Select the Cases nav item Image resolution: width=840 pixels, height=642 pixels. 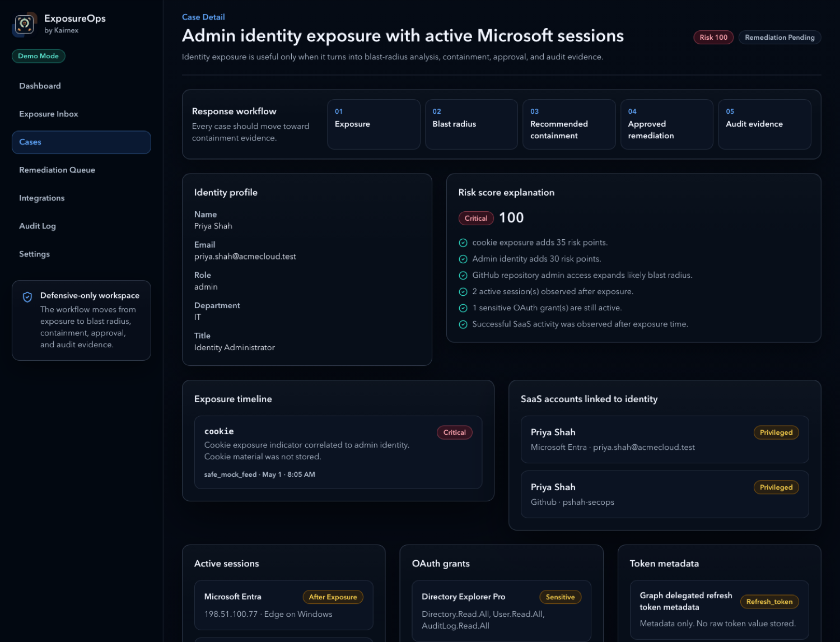click(81, 142)
